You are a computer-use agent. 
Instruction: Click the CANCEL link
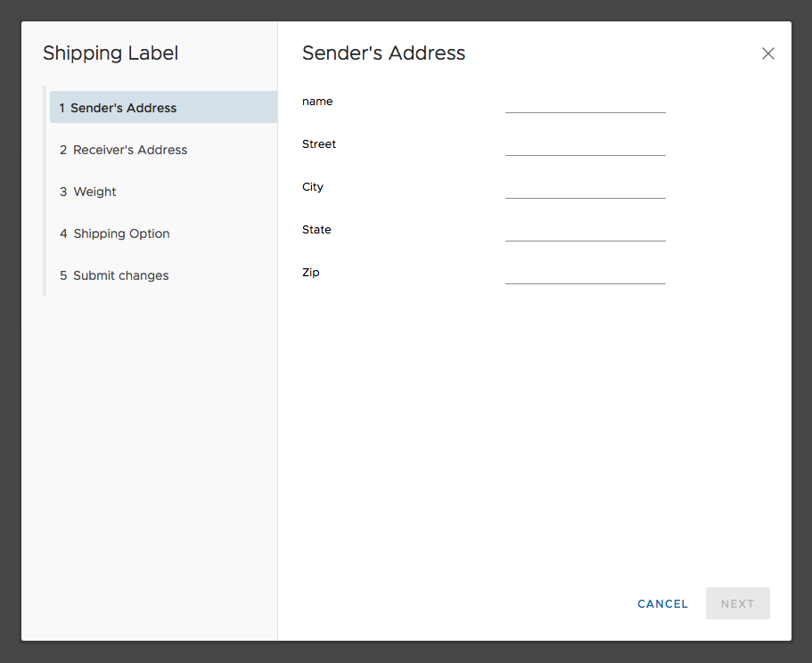(x=662, y=603)
